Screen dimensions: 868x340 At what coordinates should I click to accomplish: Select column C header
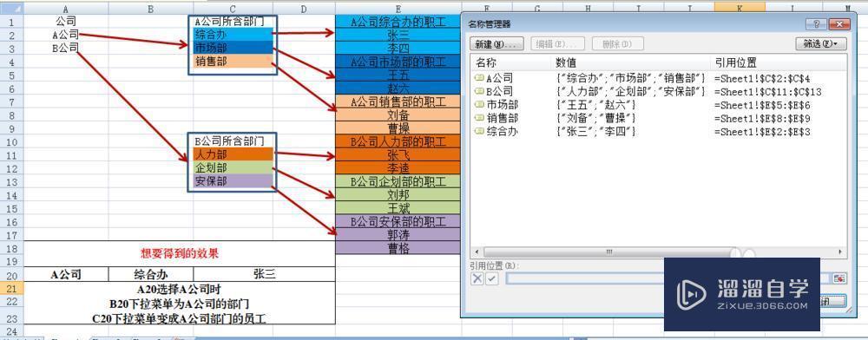(233, 9)
